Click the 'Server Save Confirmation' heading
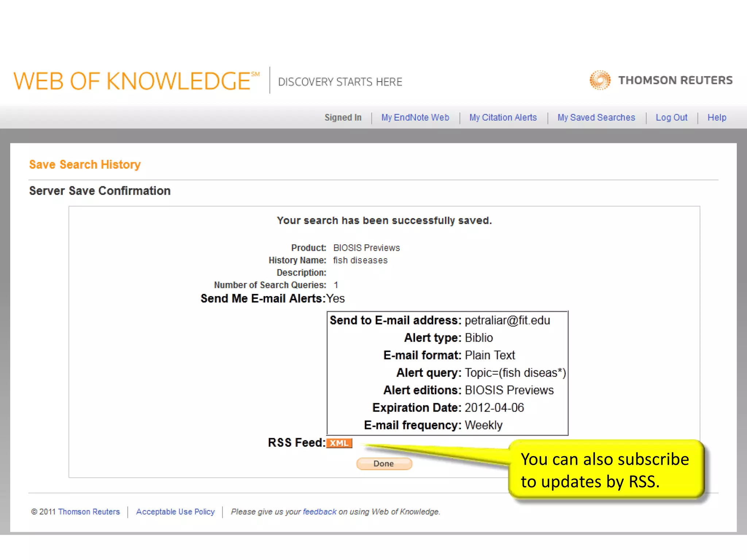Image resolution: width=747 pixels, height=560 pixels. click(x=100, y=191)
